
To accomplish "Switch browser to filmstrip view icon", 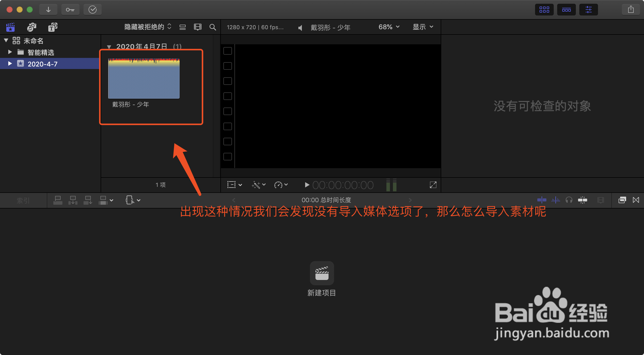I will point(198,27).
